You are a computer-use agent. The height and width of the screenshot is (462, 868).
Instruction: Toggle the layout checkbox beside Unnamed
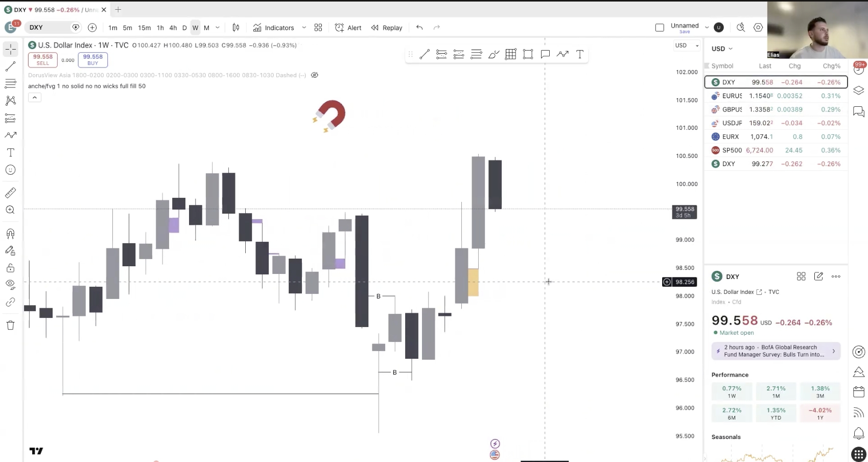pyautogui.click(x=660, y=28)
